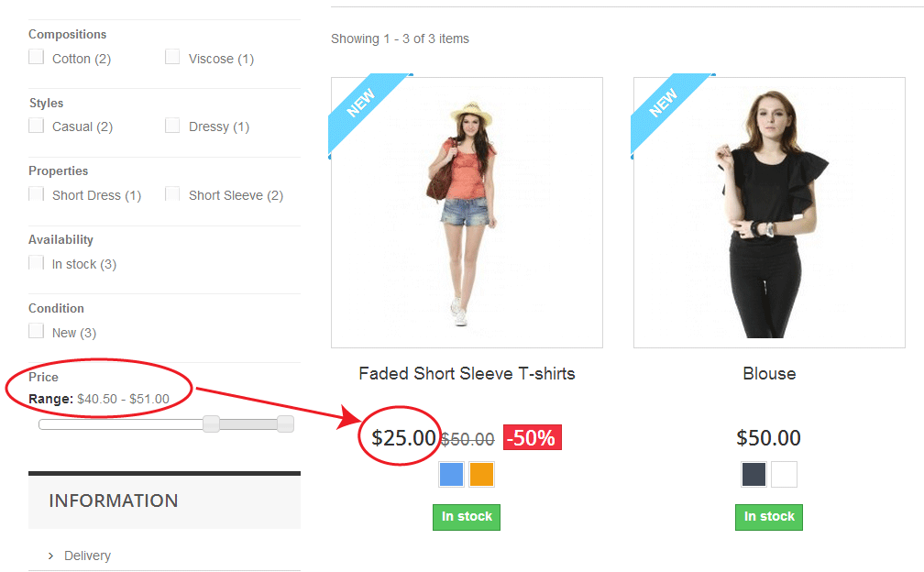This screenshot has width=924, height=572.
Task: Open the Faded Short Sleeve T-shirts product image
Action: (467, 213)
